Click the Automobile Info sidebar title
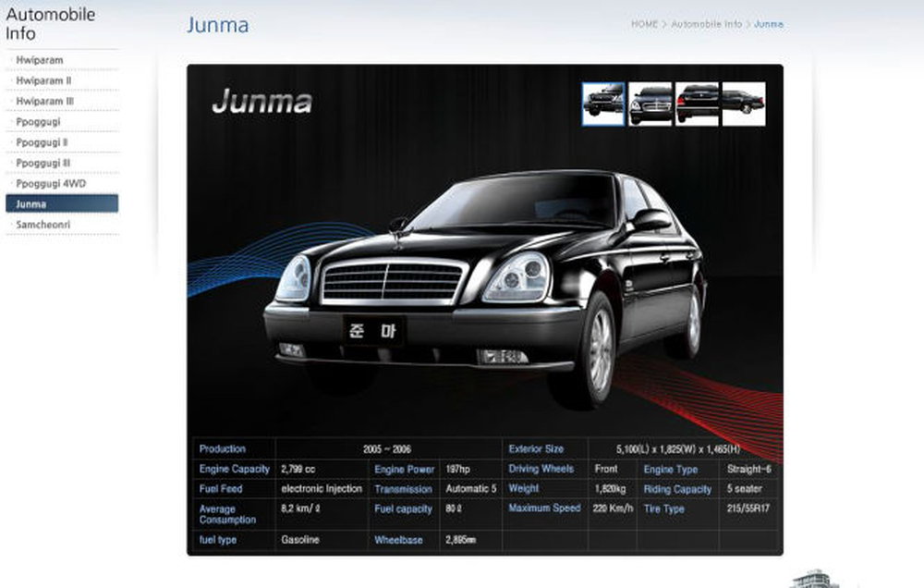Image resolution: width=924 pixels, height=588 pixels. (50, 24)
